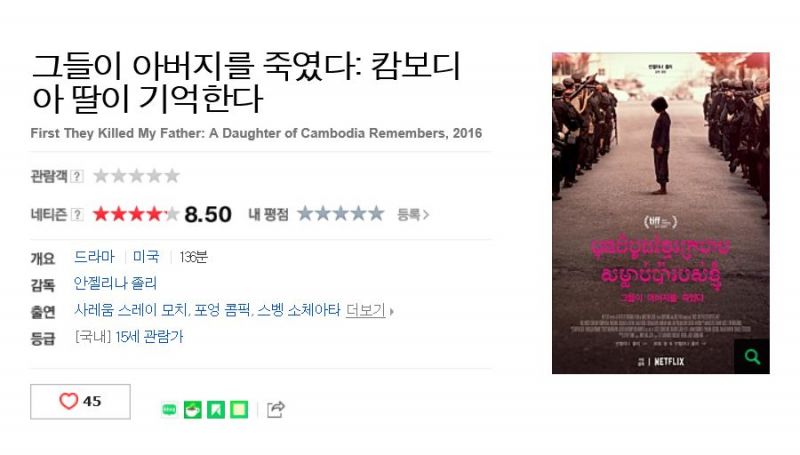
Task: Open the 드라마 genre link
Action: click(94, 257)
